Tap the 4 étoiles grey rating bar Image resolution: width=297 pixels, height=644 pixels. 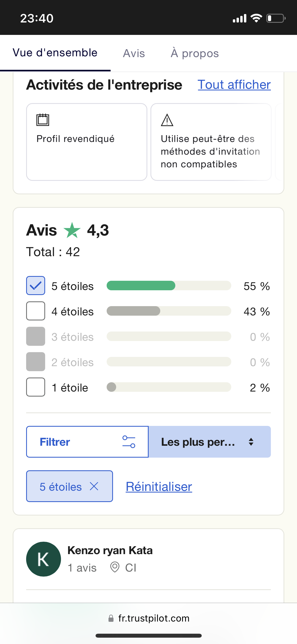pos(134,311)
